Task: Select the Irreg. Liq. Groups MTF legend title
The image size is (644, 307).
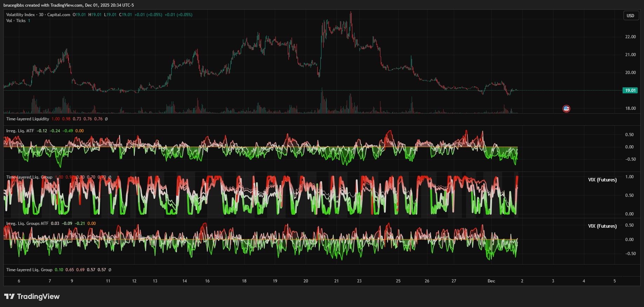Action: 27,223
